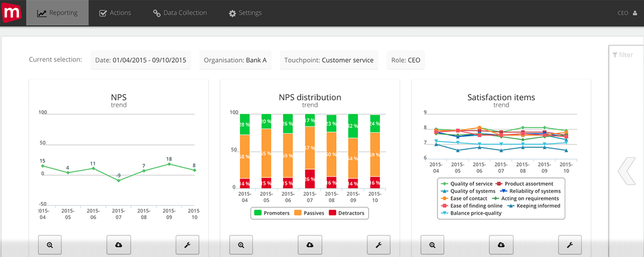This screenshot has height=257, width=644.
Task: Open the CEO user menu
Action: click(626, 13)
